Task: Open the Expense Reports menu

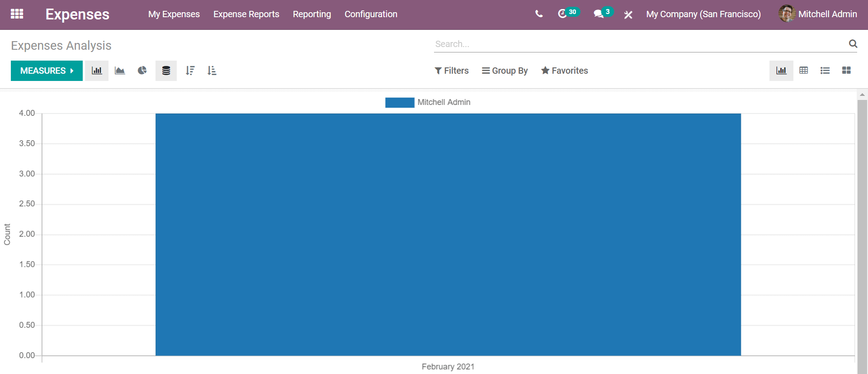Action: (246, 14)
